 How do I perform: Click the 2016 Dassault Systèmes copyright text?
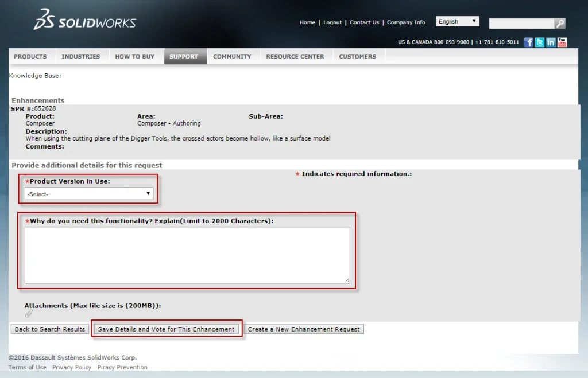coord(72,357)
